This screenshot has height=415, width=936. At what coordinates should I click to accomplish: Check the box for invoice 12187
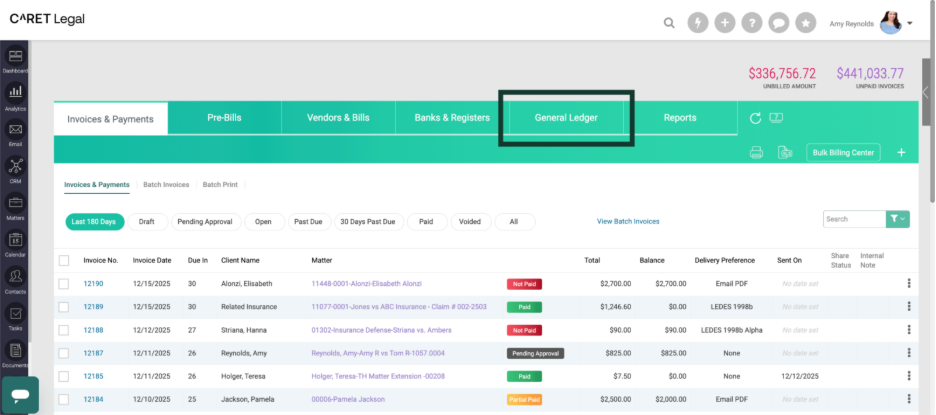(x=64, y=353)
